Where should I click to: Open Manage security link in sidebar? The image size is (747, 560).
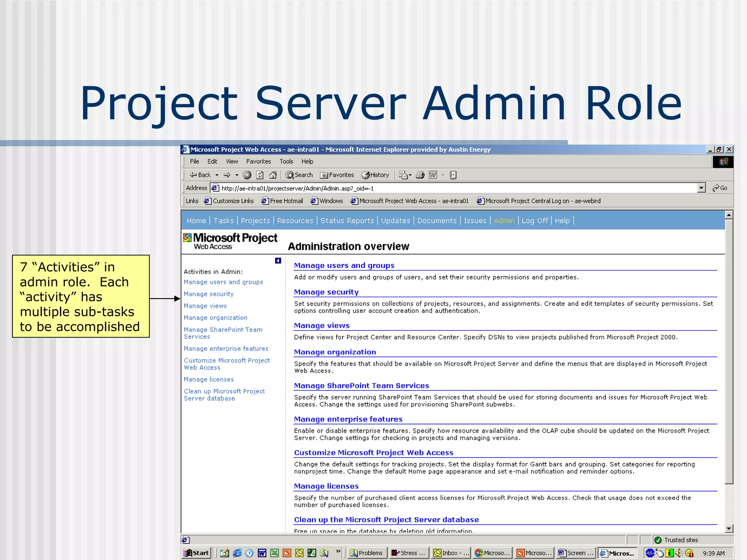pyautogui.click(x=208, y=294)
